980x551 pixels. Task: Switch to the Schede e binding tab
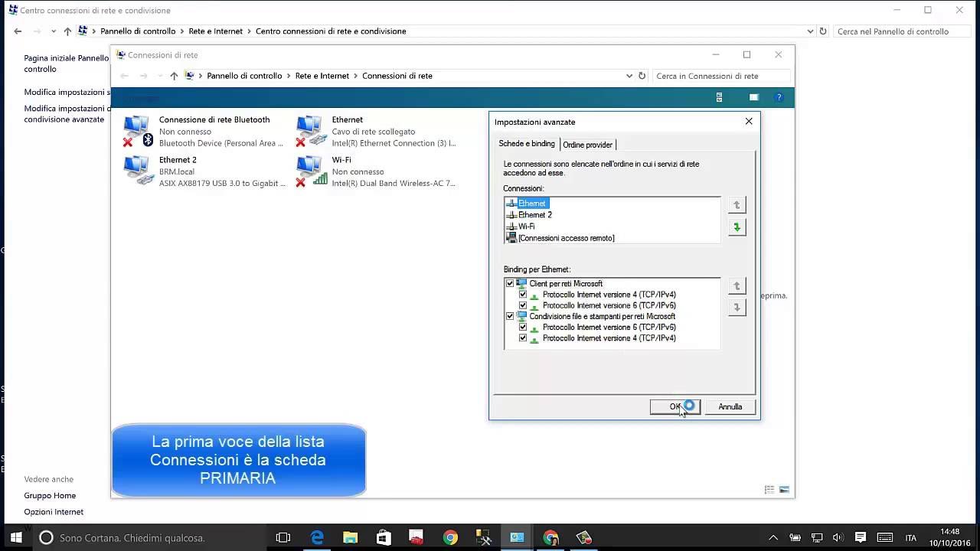click(527, 144)
